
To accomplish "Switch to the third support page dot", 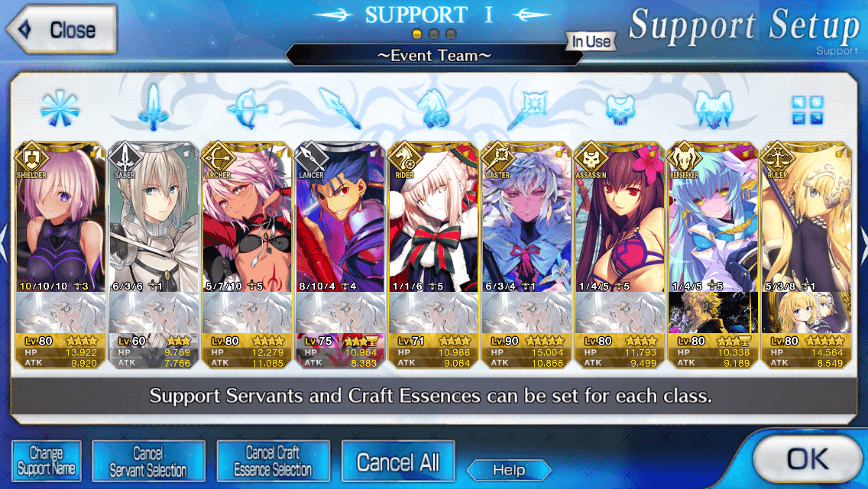I will coord(451,34).
